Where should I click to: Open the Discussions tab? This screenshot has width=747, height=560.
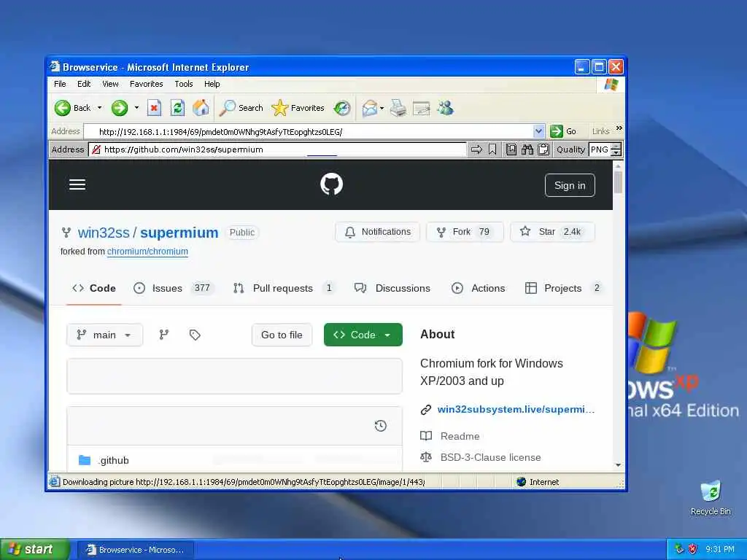(x=392, y=288)
